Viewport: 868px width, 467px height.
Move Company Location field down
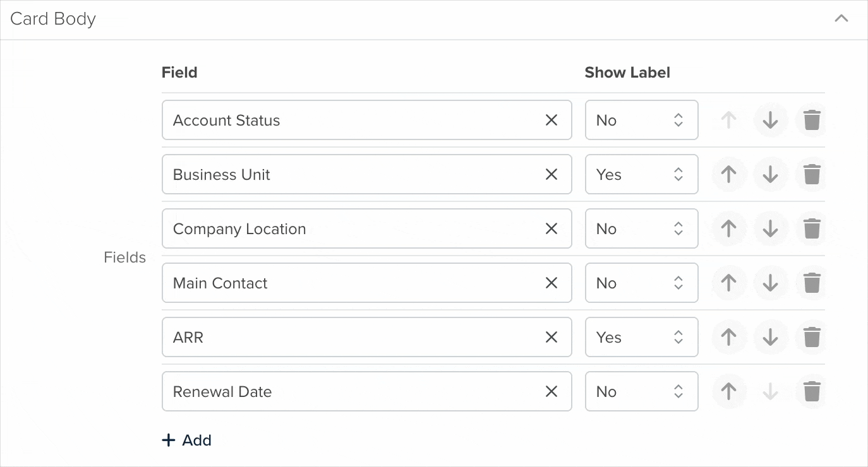click(x=770, y=228)
